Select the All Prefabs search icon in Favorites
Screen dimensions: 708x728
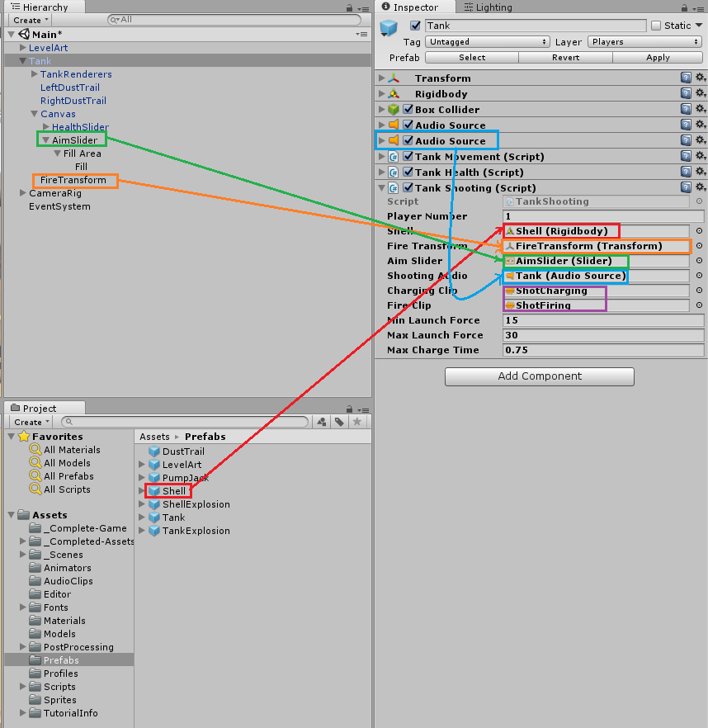[x=34, y=476]
